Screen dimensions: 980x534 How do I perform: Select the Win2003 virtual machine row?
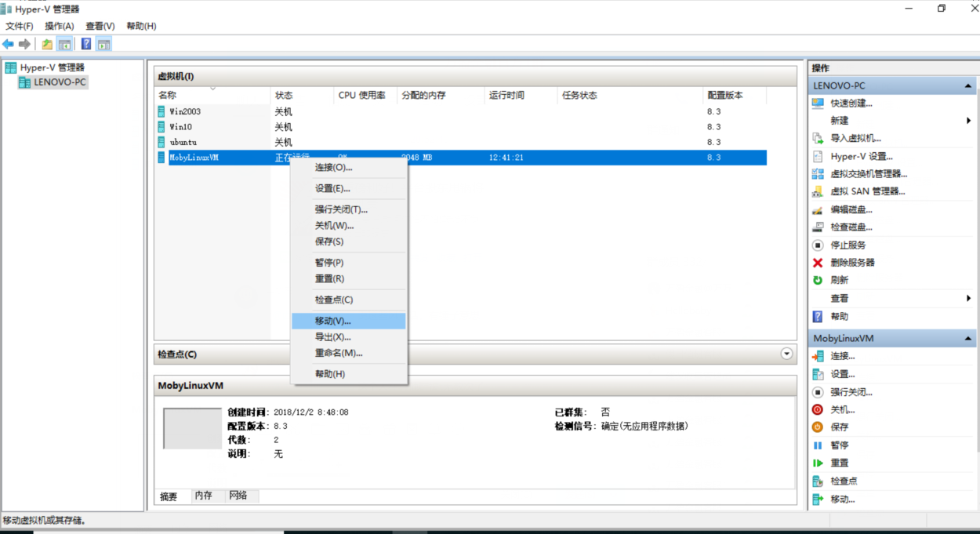tap(461, 111)
